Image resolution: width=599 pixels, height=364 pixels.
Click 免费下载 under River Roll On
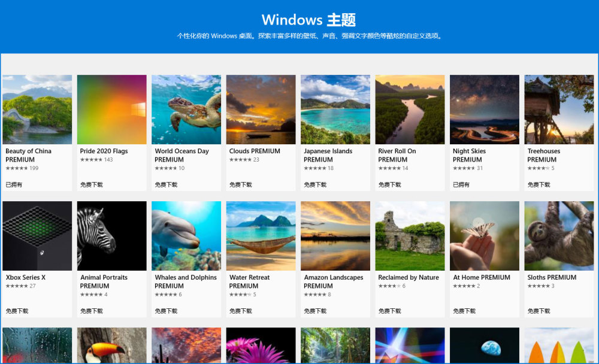tap(389, 184)
